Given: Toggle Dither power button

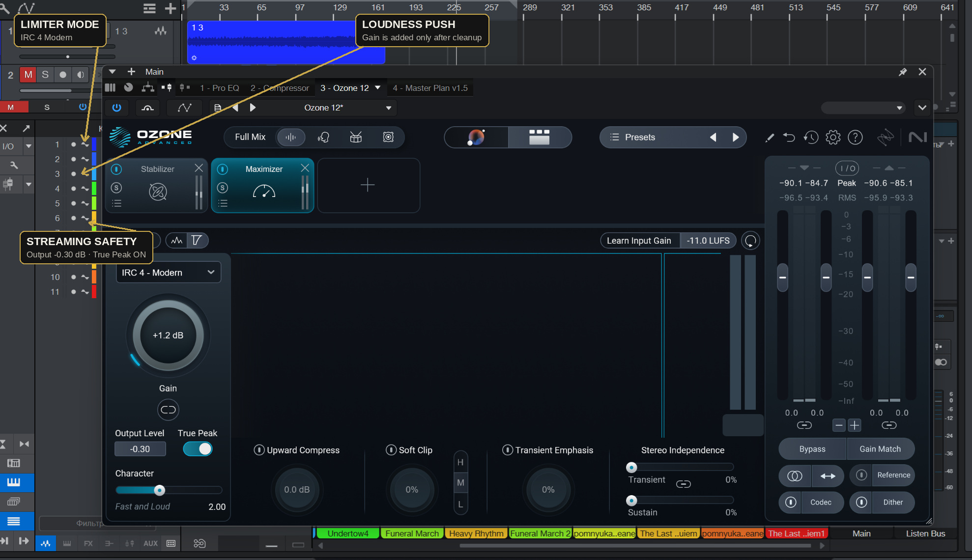Looking at the screenshot, I should (x=861, y=502).
